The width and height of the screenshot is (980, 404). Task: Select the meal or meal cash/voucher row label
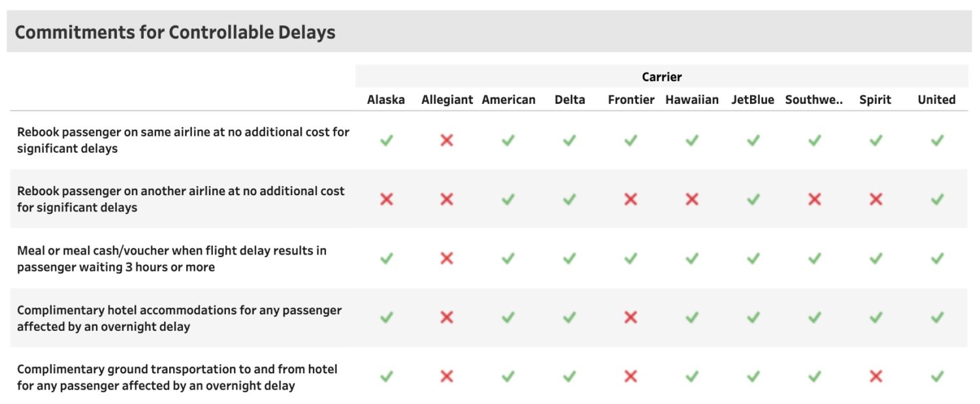[172, 258]
